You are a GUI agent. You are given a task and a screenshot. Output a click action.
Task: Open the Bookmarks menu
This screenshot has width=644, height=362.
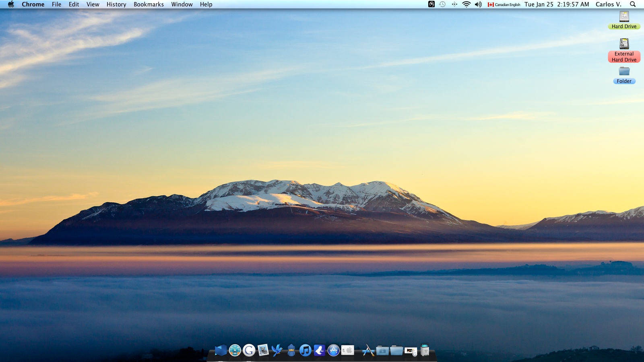[x=149, y=4]
